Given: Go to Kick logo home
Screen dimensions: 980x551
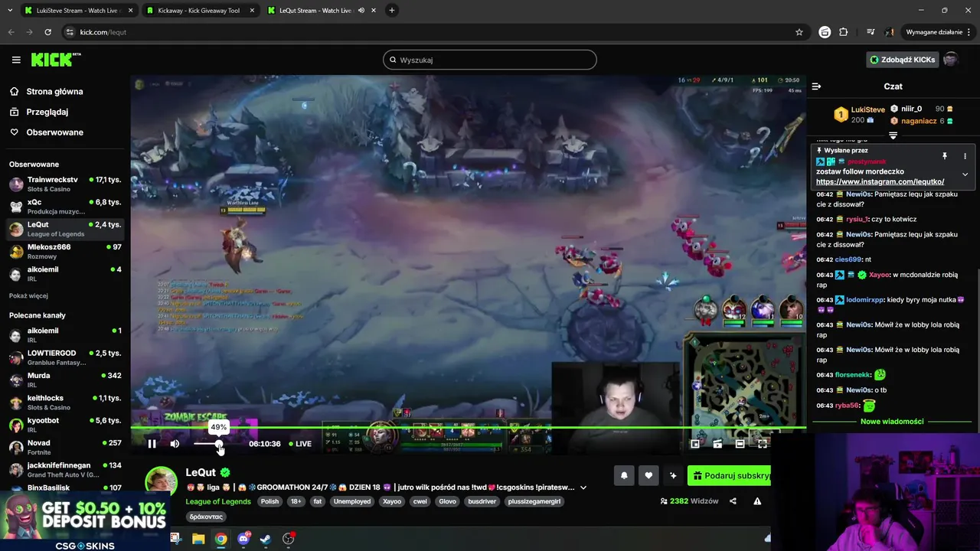Looking at the screenshot, I should (x=55, y=60).
